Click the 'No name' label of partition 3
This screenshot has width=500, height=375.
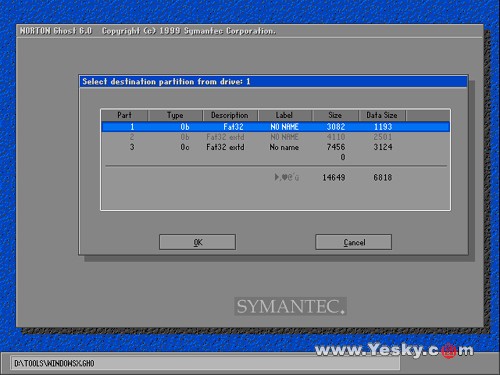pos(284,147)
